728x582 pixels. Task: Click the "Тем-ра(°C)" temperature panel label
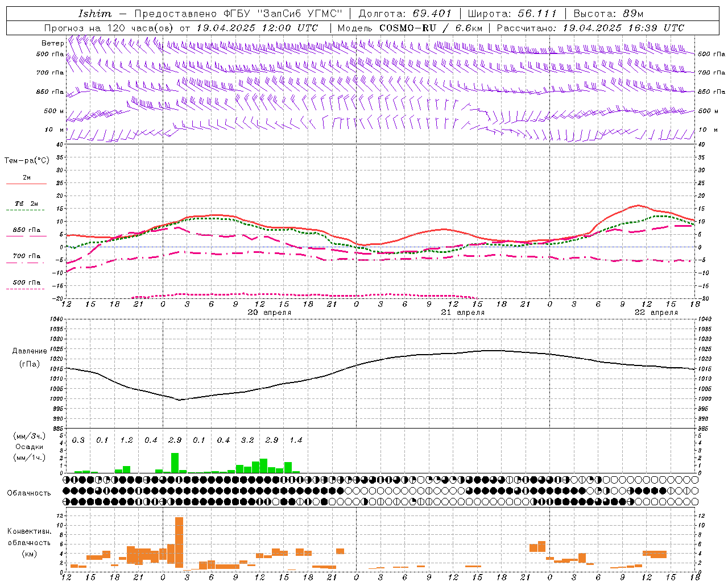click(27, 161)
